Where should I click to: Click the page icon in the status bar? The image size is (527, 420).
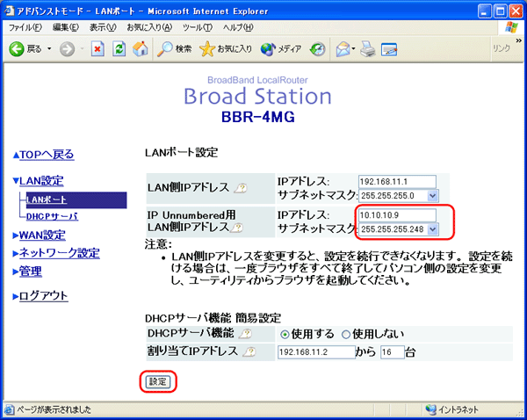10,409
